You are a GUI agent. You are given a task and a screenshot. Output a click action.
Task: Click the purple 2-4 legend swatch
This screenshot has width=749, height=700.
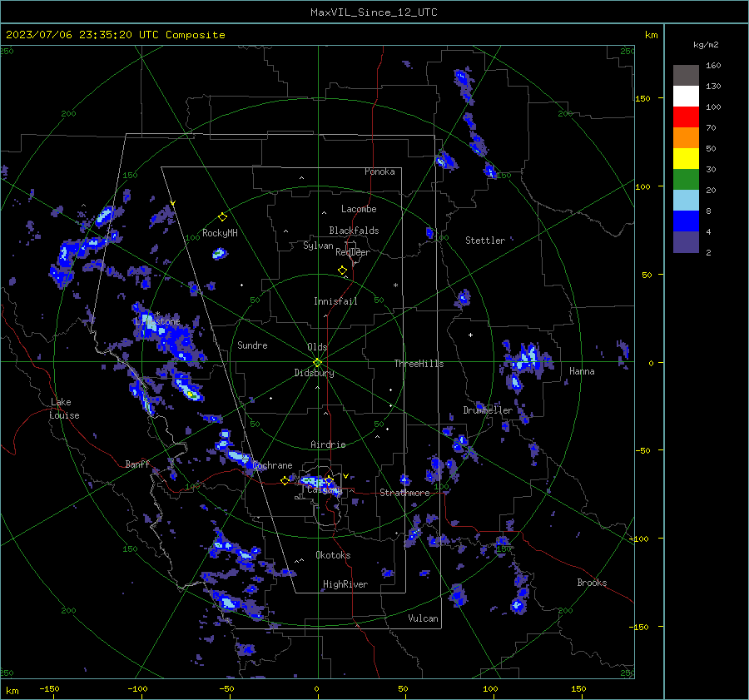(686, 241)
